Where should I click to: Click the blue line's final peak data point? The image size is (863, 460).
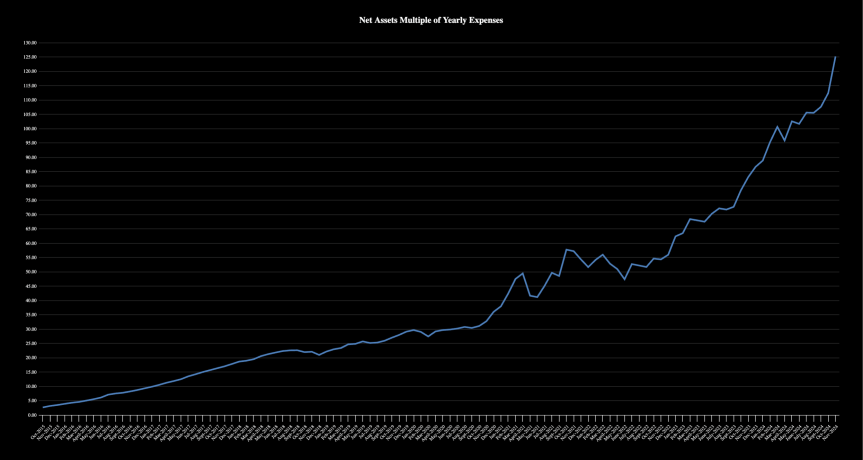[835, 57]
